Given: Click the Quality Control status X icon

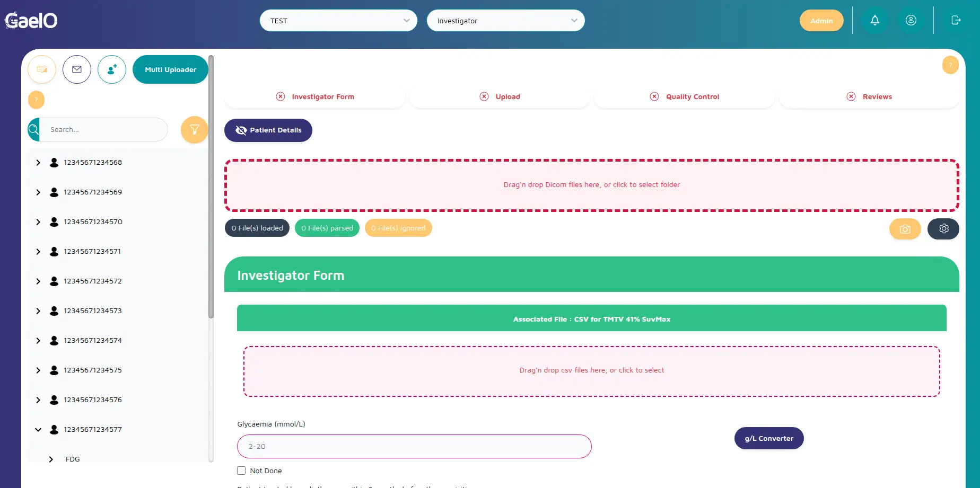Looking at the screenshot, I should (654, 96).
